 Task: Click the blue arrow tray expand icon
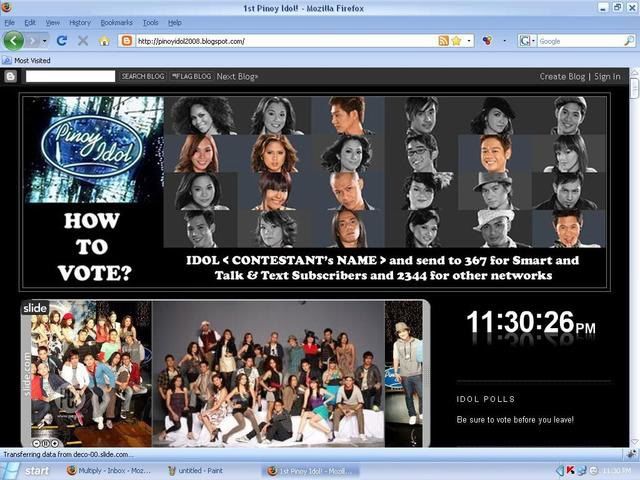click(x=560, y=471)
